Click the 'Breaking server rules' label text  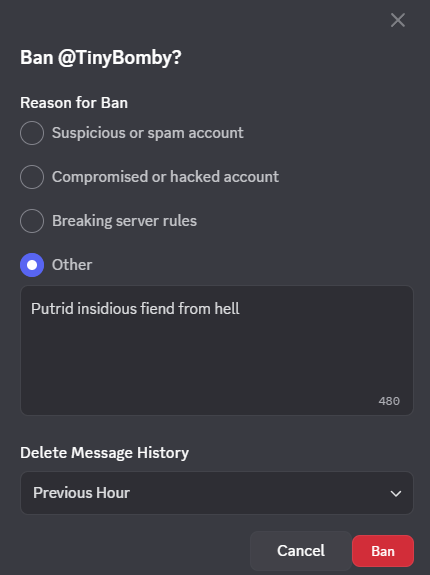pyautogui.click(x=124, y=221)
